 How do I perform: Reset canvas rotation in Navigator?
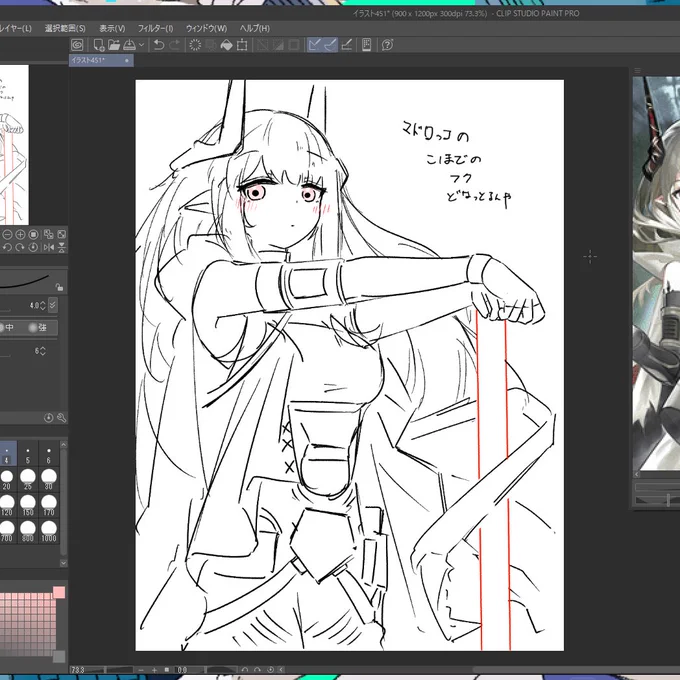[33, 247]
